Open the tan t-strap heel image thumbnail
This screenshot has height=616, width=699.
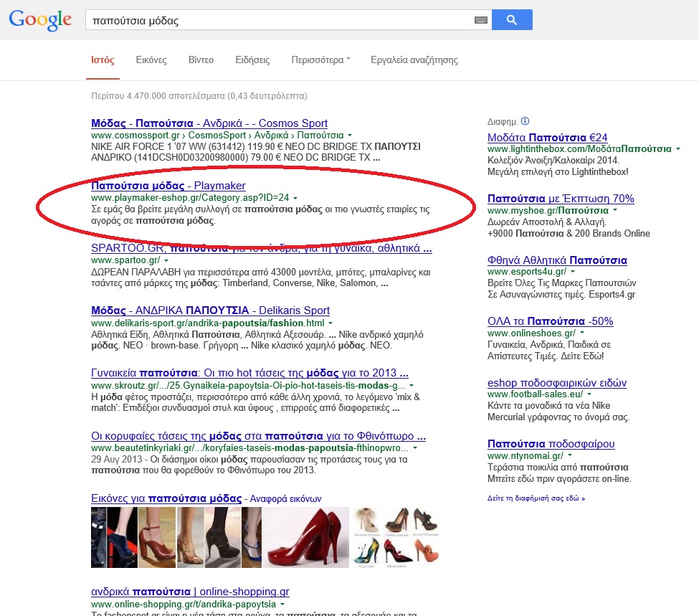click(x=191, y=538)
